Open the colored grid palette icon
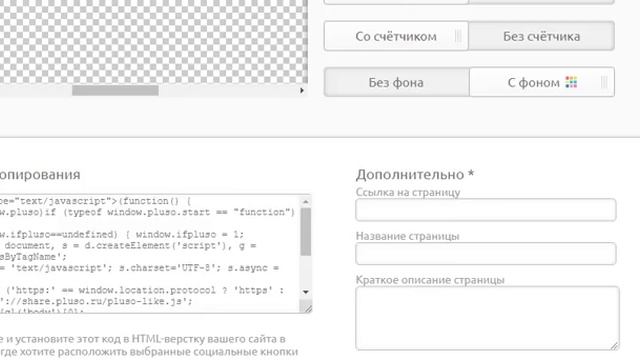 point(571,82)
